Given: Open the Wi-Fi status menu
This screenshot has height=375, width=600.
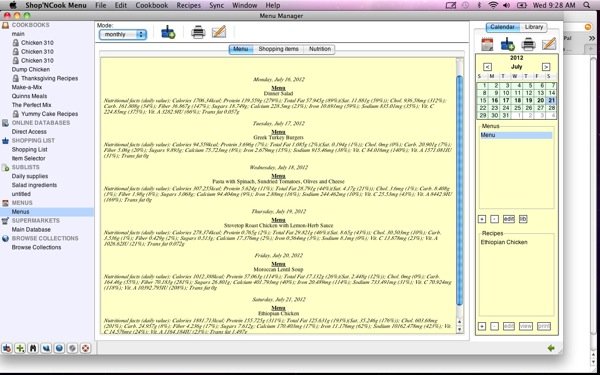Looking at the screenshot, I should tap(493, 5).
